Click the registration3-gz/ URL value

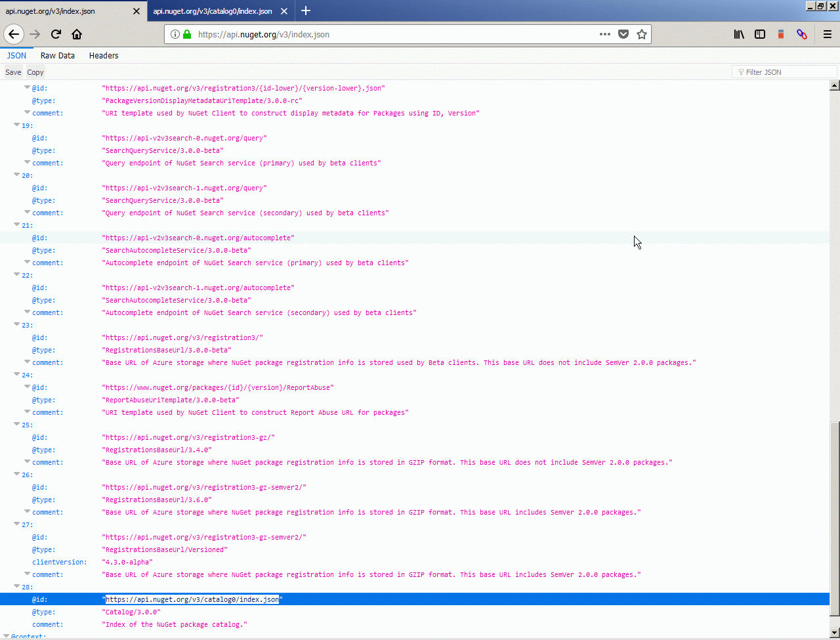pyautogui.click(x=188, y=437)
